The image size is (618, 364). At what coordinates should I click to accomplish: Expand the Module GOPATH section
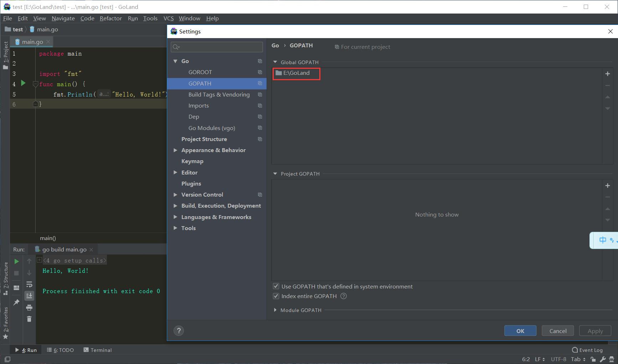275,310
